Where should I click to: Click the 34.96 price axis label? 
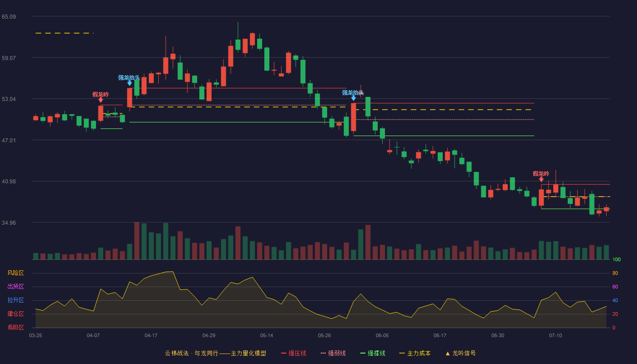9,223
